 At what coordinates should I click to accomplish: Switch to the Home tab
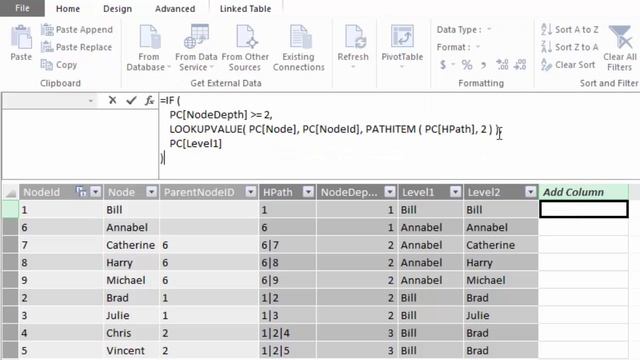68,9
